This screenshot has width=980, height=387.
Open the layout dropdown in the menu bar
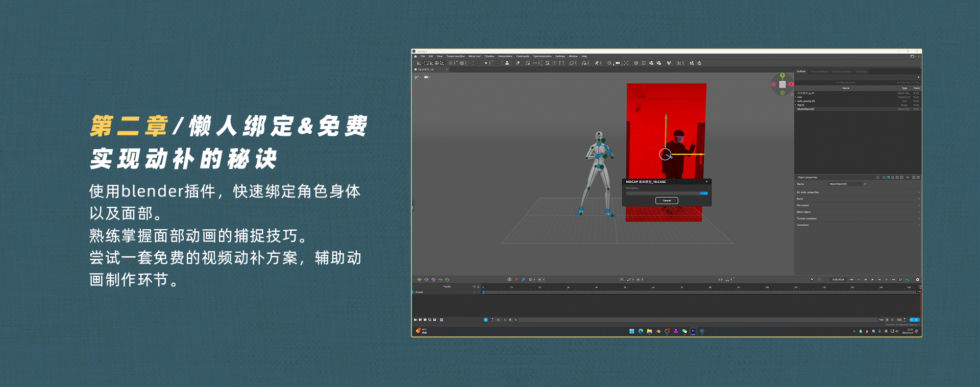coord(912,56)
